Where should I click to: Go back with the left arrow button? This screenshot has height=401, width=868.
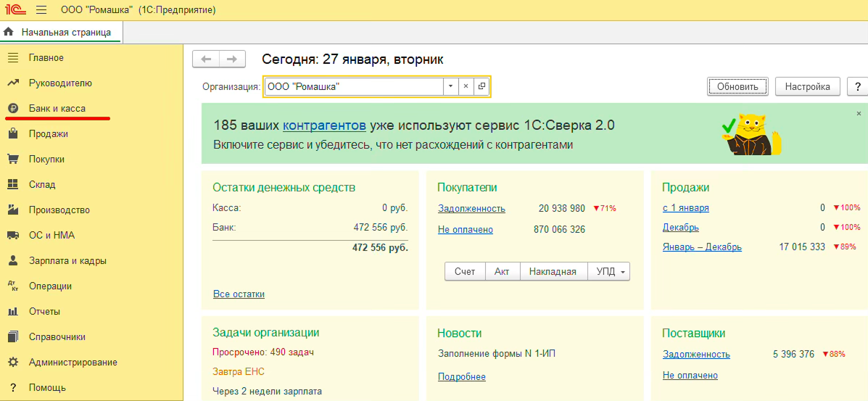click(x=206, y=59)
